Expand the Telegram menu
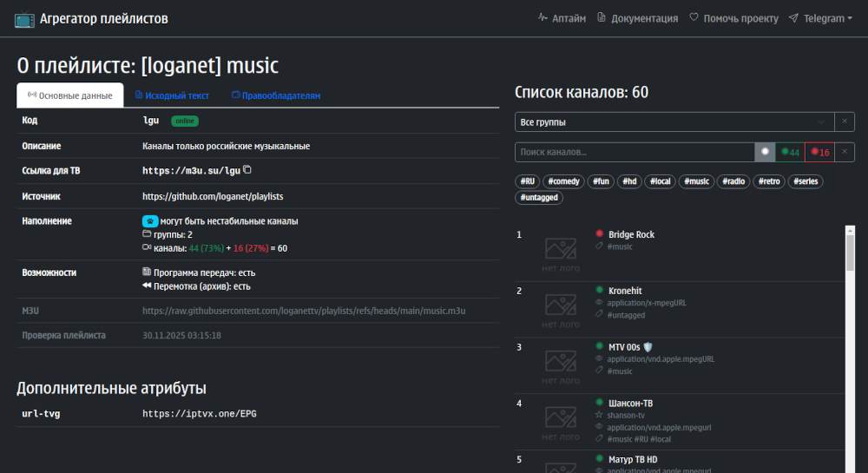 (827, 18)
